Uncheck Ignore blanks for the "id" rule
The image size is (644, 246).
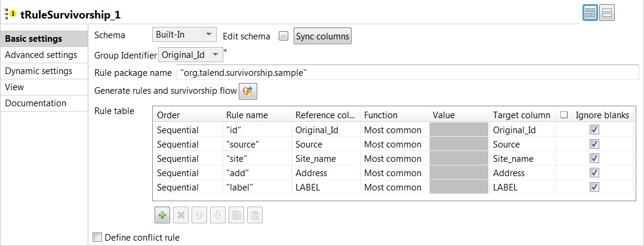[594, 130]
